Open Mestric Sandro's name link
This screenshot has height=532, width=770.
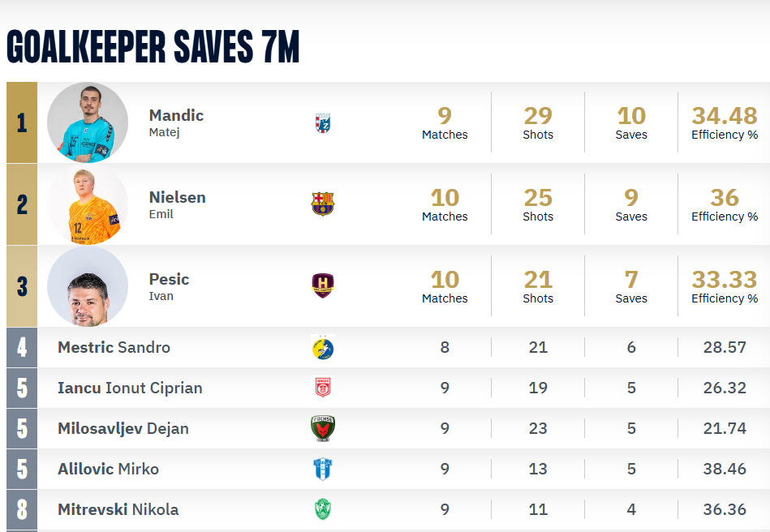(x=114, y=348)
